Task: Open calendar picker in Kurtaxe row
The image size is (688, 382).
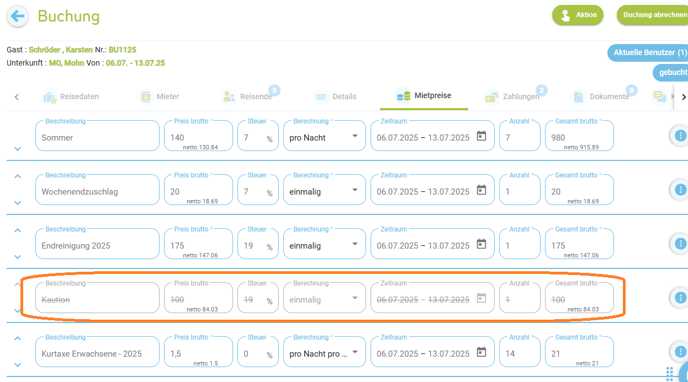Action: point(481,352)
